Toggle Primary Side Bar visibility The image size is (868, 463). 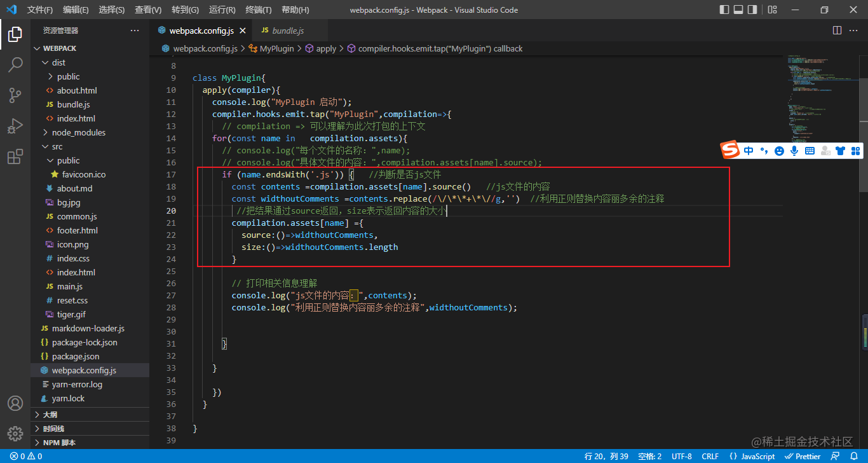[724, 10]
